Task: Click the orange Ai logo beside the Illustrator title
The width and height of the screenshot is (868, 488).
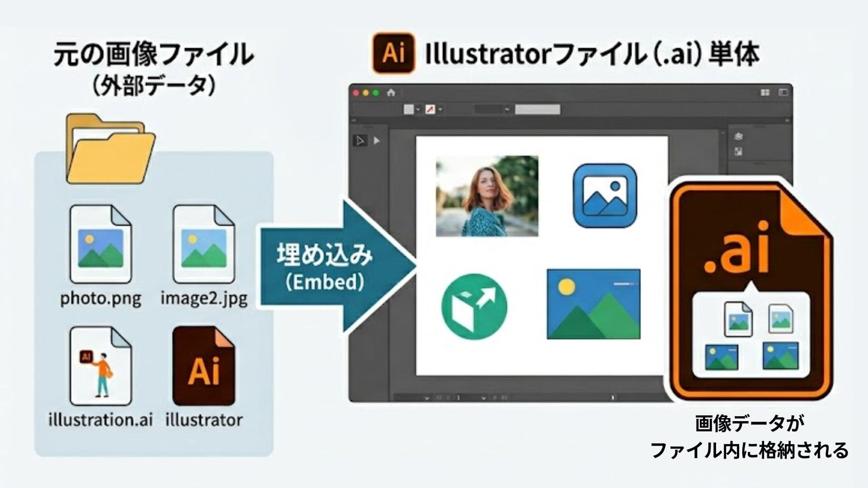Action: [x=393, y=53]
